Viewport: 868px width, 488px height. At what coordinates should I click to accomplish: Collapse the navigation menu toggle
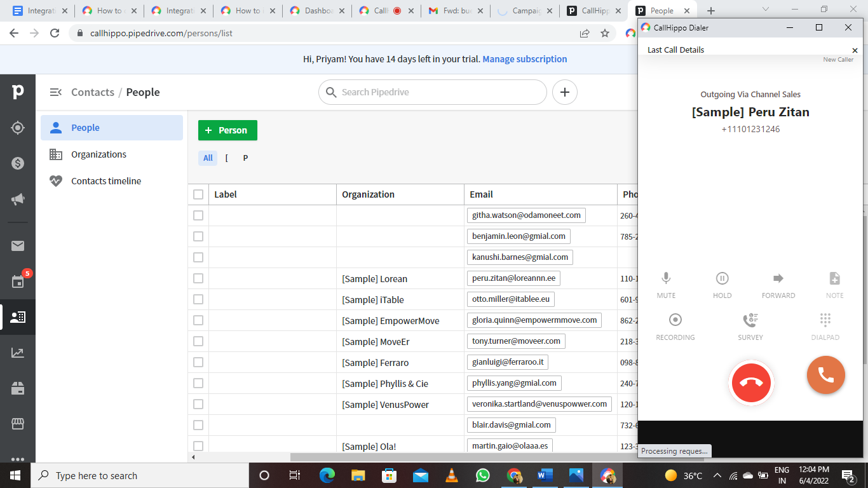56,92
